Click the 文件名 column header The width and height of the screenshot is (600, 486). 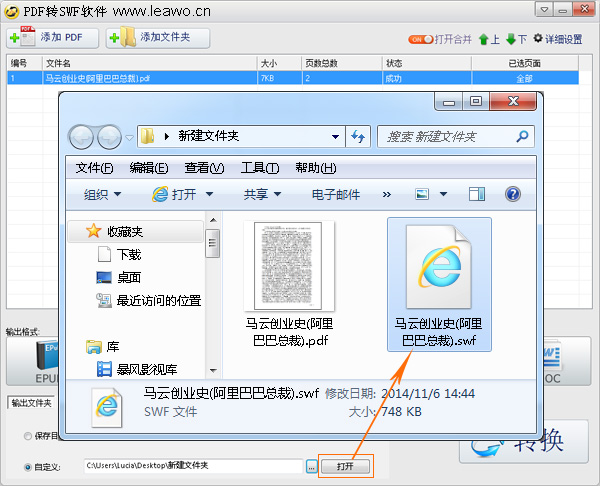[149, 63]
